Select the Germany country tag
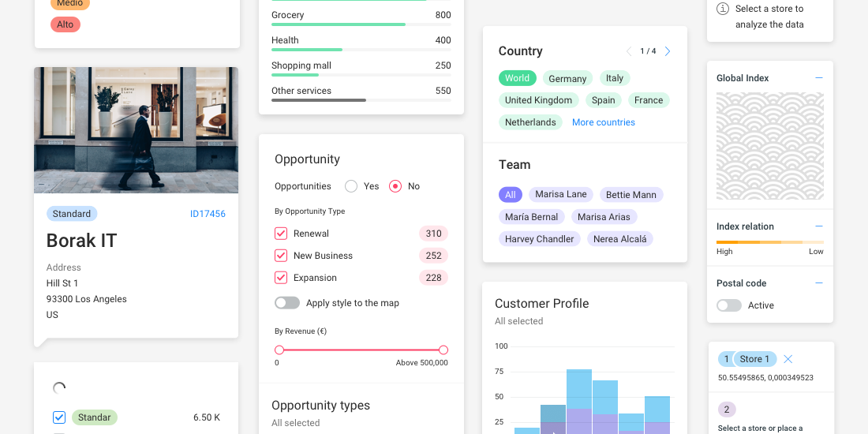The height and width of the screenshot is (434, 868). (567, 78)
